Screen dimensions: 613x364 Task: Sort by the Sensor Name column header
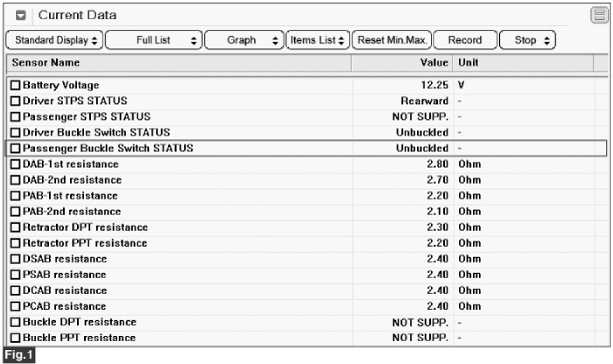pyautogui.click(x=179, y=63)
